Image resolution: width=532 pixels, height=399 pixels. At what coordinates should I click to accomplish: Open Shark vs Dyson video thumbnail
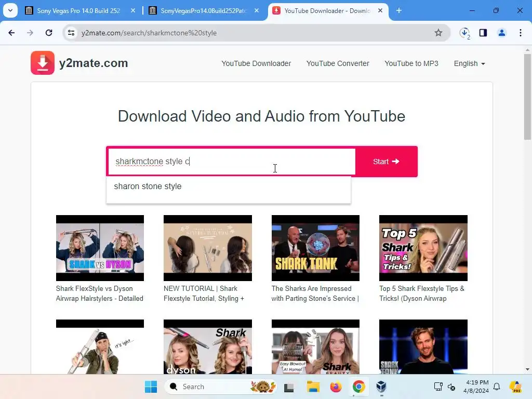click(100, 248)
